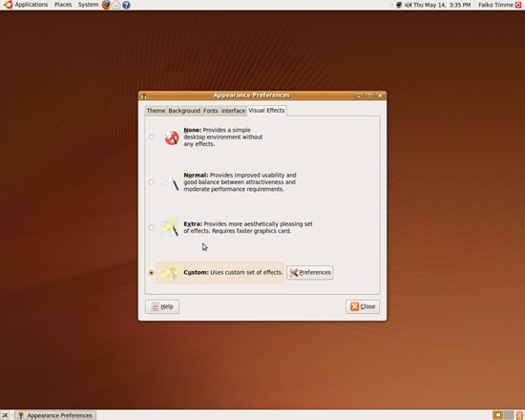Click the red power session icon
525x420 pixels.
click(518, 5)
